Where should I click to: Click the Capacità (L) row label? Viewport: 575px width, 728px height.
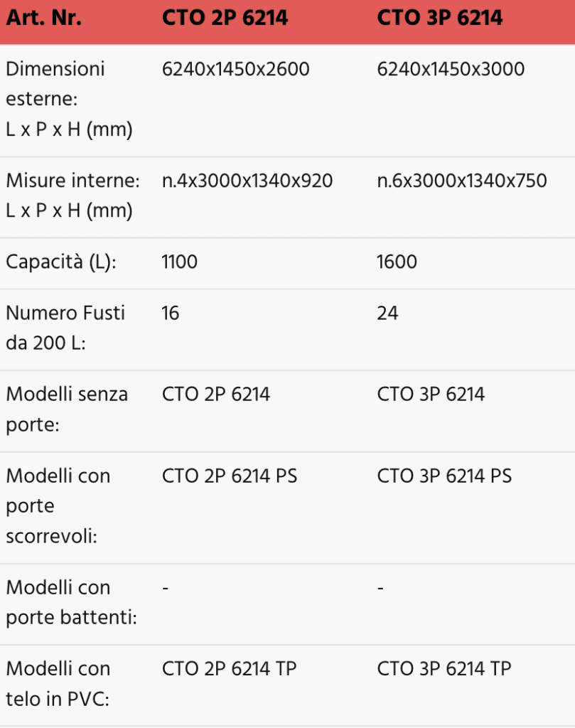pos(60,262)
